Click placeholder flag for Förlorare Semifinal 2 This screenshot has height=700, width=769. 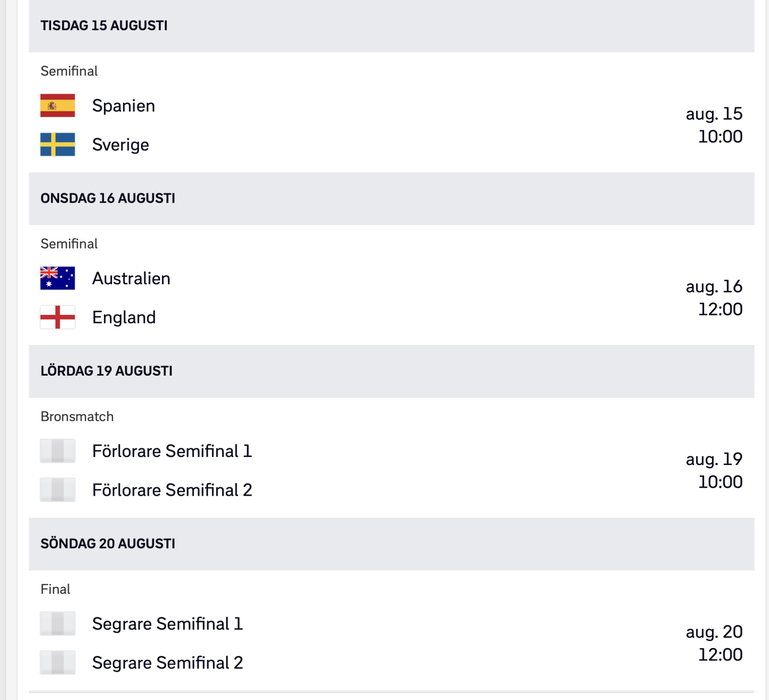(58, 490)
